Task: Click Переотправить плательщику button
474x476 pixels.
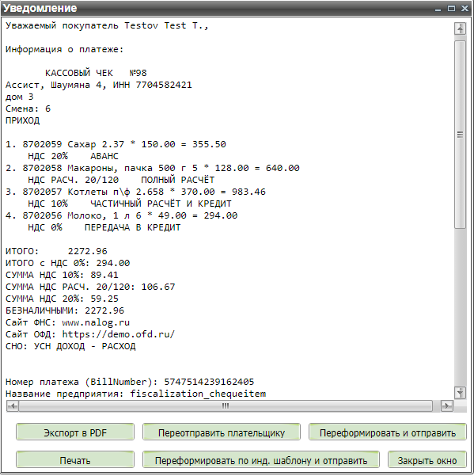Action: [222, 432]
